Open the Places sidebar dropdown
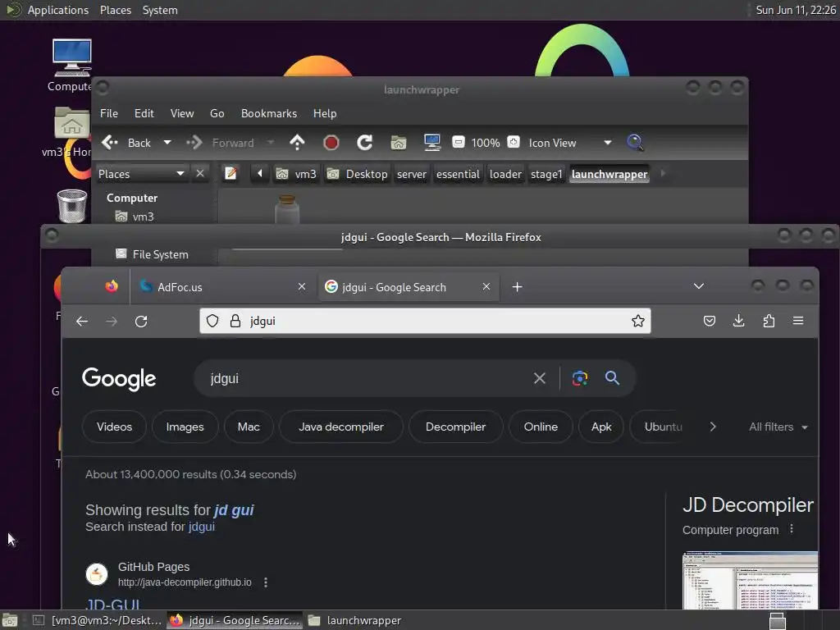This screenshot has width=840, height=630. tap(141, 174)
